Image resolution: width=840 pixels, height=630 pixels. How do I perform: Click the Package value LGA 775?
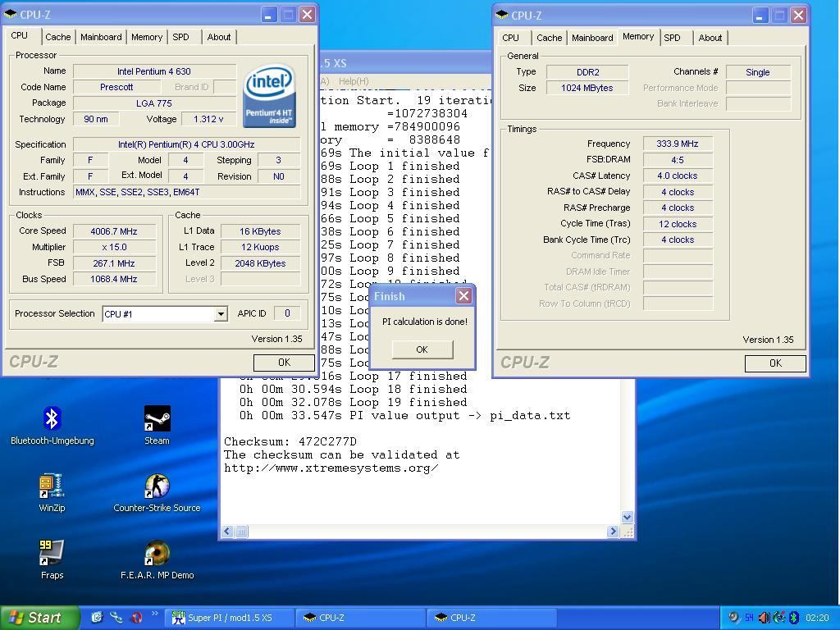(154, 103)
